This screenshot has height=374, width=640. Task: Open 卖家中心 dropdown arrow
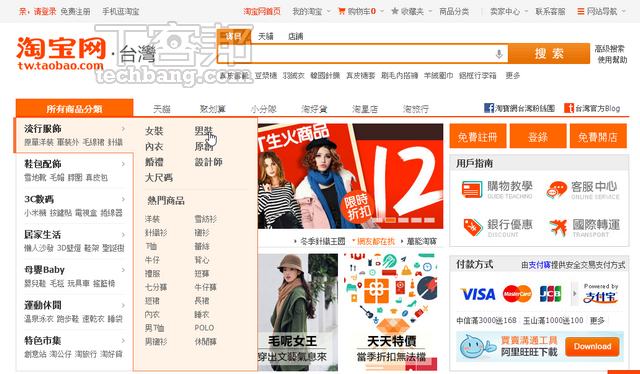click(x=527, y=11)
